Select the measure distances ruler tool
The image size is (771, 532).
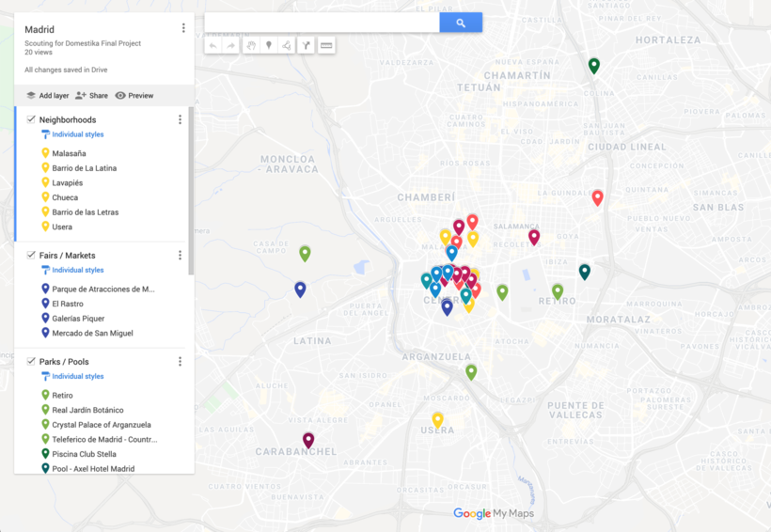[x=326, y=46]
